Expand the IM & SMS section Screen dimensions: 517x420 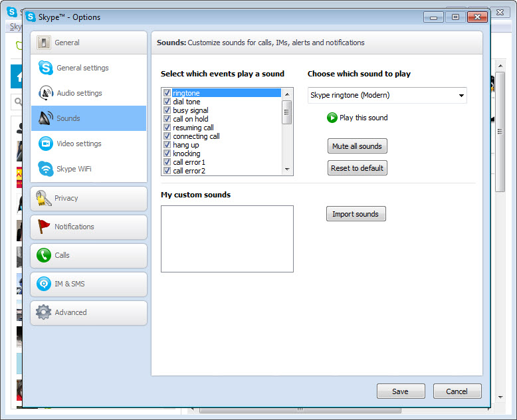tap(88, 284)
